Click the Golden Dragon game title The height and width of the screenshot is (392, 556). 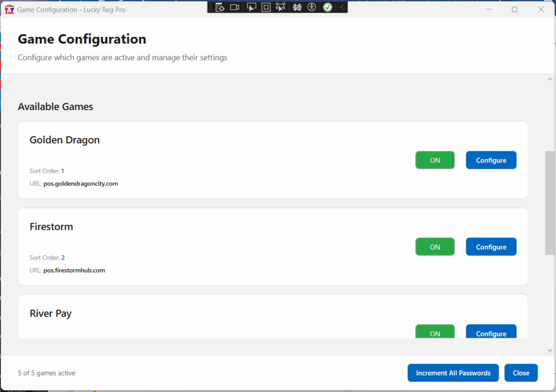[65, 140]
